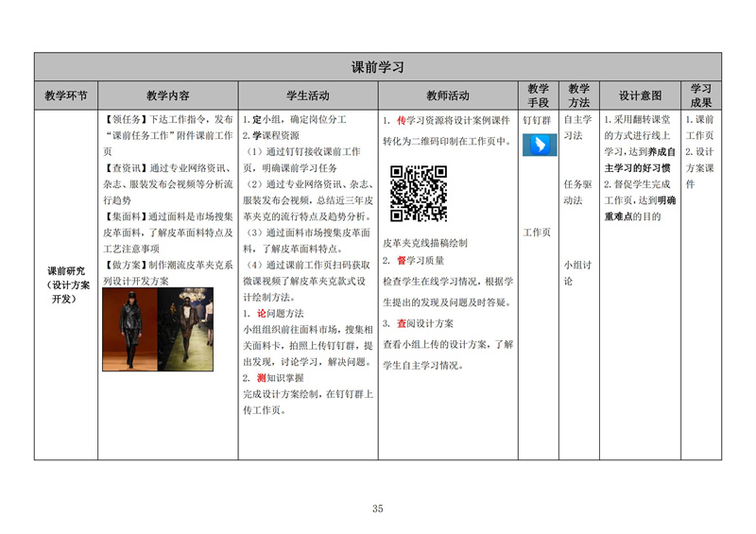Click '传学习资源' line in teacher activity
The height and width of the screenshot is (534, 756).
point(446,120)
